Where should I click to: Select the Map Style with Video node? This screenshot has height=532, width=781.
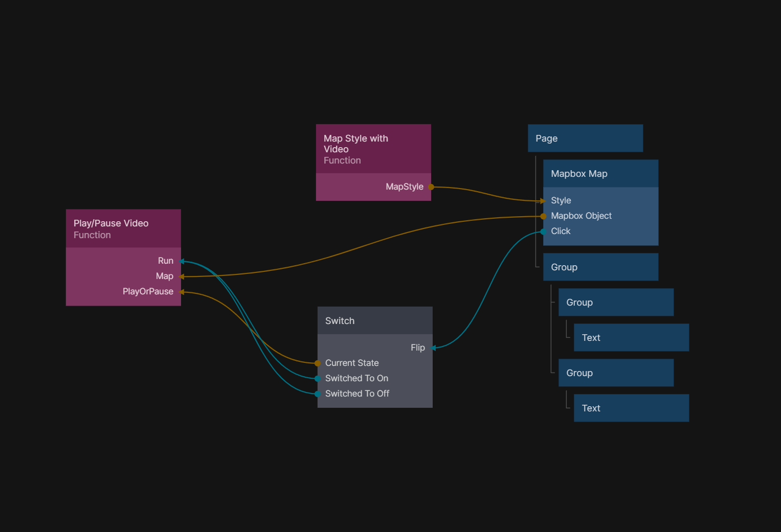coord(373,149)
